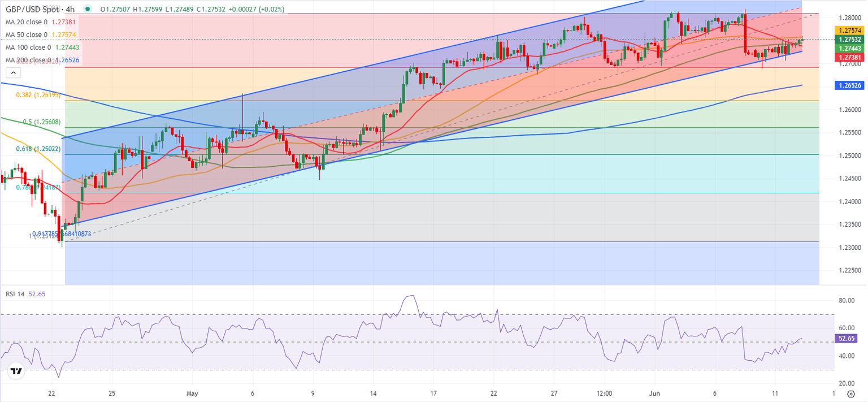Click the TradingView logo watermark
The width and height of the screenshot is (868, 402).
pos(17,370)
